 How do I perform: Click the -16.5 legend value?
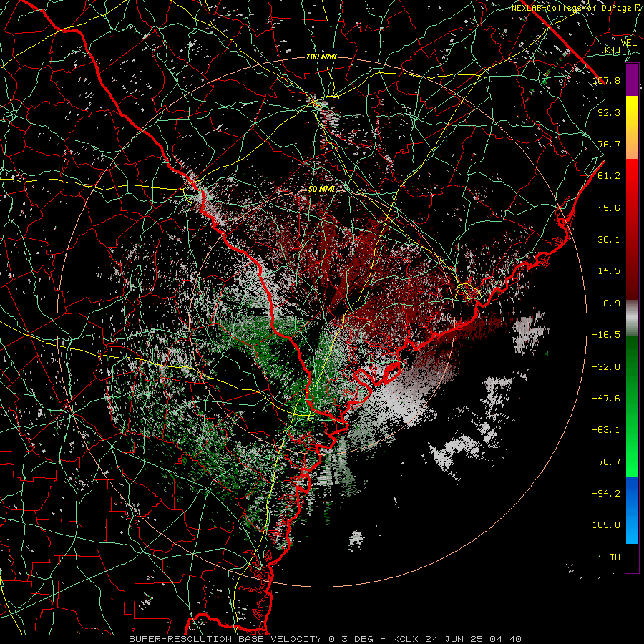click(x=606, y=335)
